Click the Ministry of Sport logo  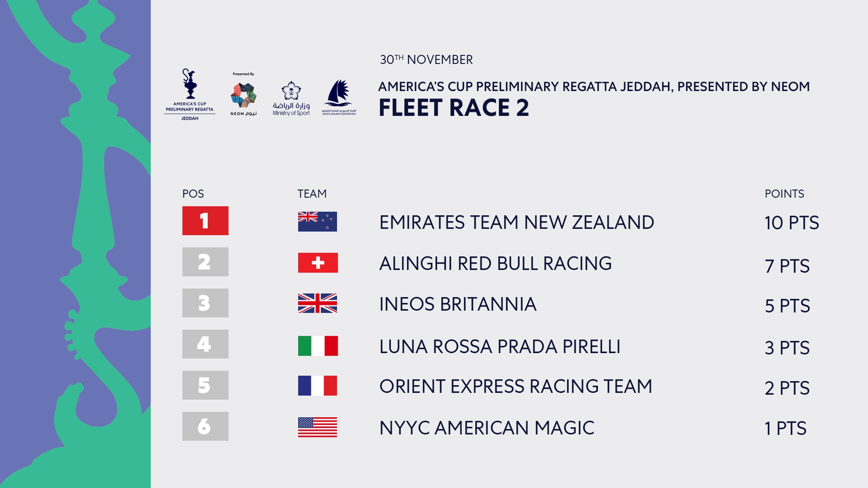pyautogui.click(x=291, y=98)
